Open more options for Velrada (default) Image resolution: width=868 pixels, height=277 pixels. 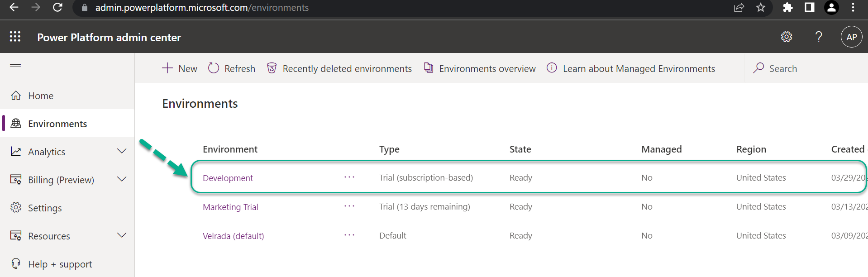point(349,235)
